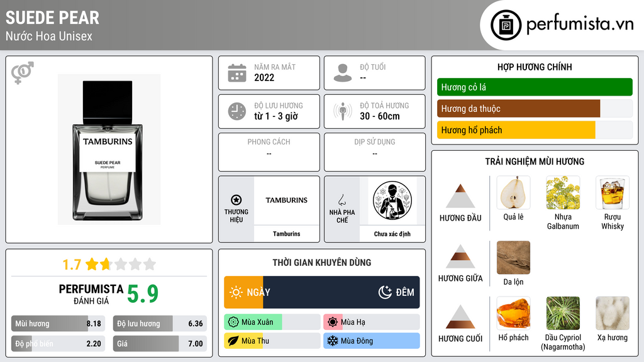Click the Hương đầu pyramid icon
The height and width of the screenshot is (362, 644).
point(460,196)
